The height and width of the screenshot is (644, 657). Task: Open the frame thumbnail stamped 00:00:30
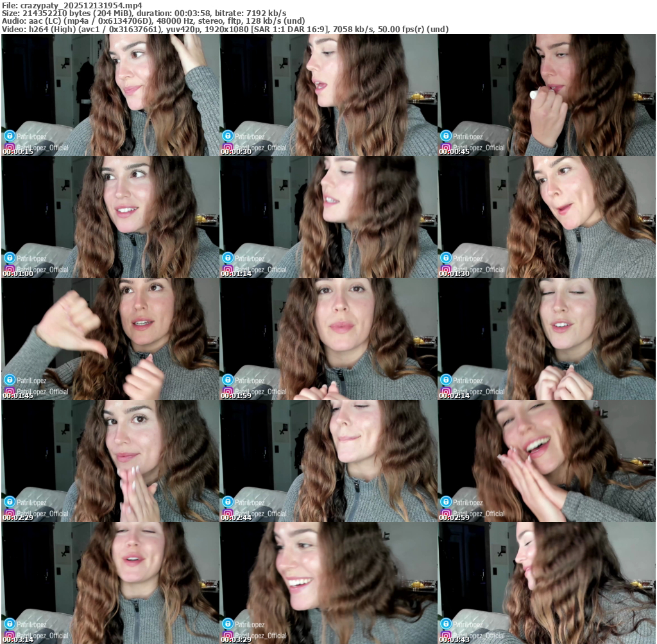tap(328, 95)
